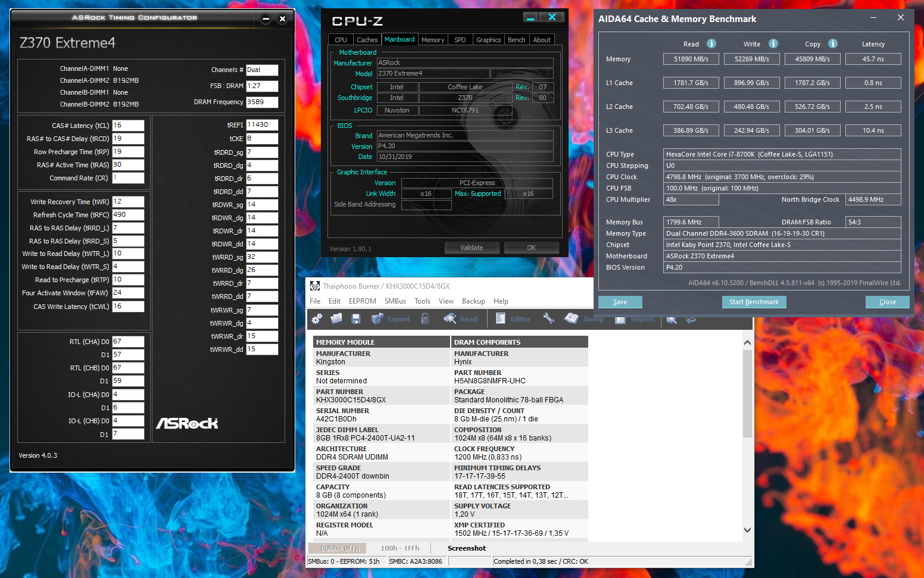Viewport: 924px width, 578px height.
Task: Click the tREFI value field
Action: [x=263, y=125]
